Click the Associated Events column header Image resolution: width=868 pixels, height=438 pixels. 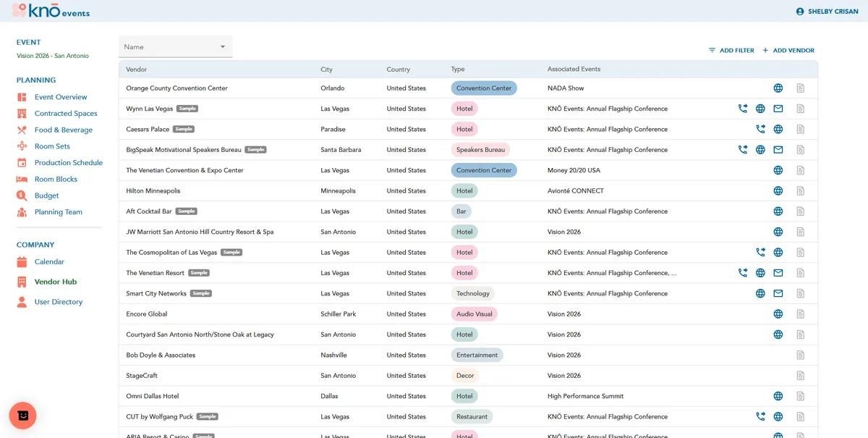(574, 70)
